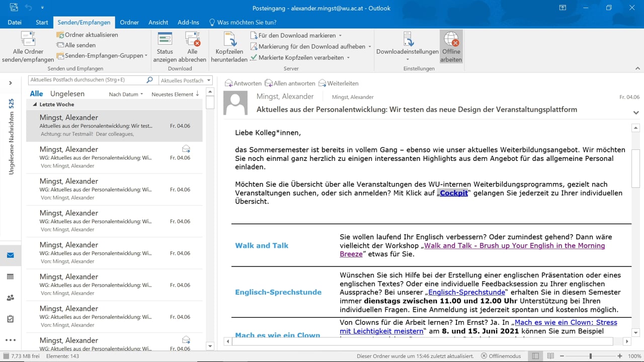This screenshot has width=644, height=362.
Task: Open Senden-Empfangen-Gruppen dropdown
Action: pyautogui.click(x=102, y=56)
